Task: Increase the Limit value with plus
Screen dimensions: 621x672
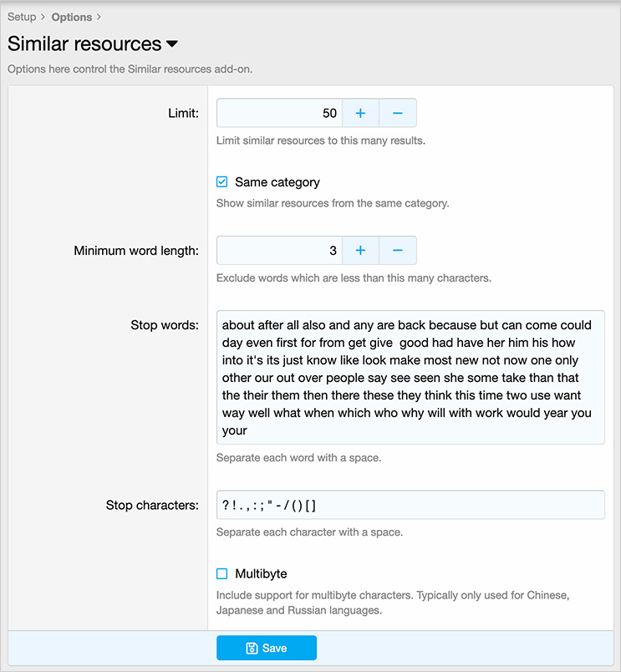Action: [x=360, y=113]
